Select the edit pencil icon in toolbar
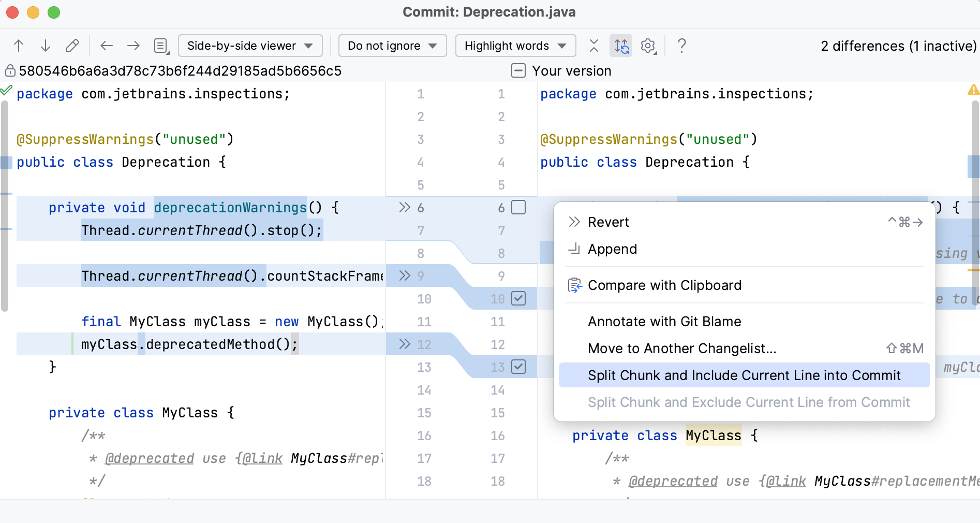980x523 pixels. pyautogui.click(x=72, y=46)
